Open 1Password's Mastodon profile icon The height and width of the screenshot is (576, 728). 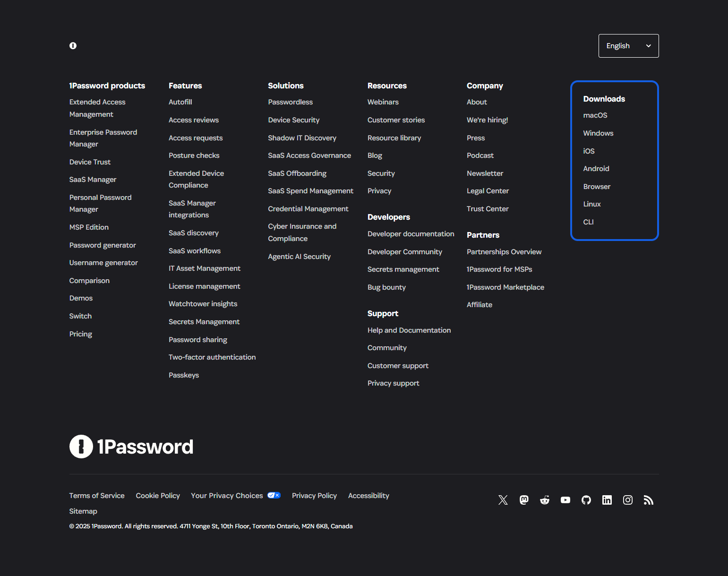click(523, 500)
